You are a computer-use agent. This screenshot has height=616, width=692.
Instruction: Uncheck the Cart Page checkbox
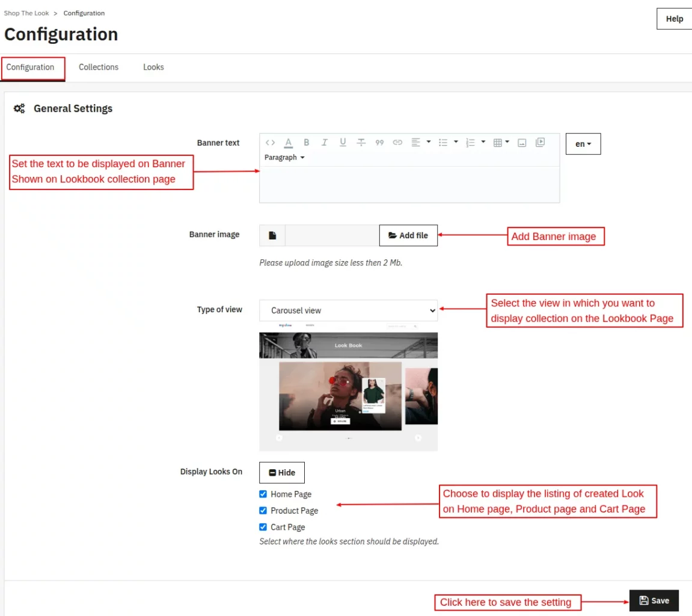pos(263,527)
